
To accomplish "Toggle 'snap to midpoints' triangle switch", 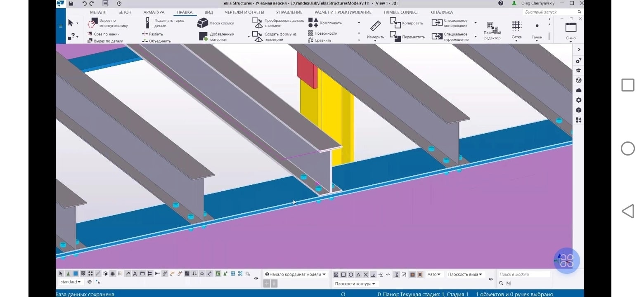I will tap(358, 275).
